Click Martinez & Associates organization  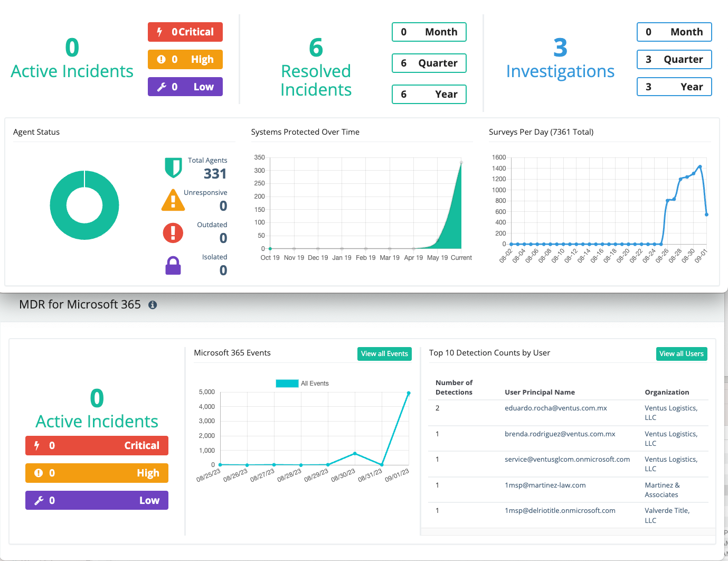pos(662,490)
